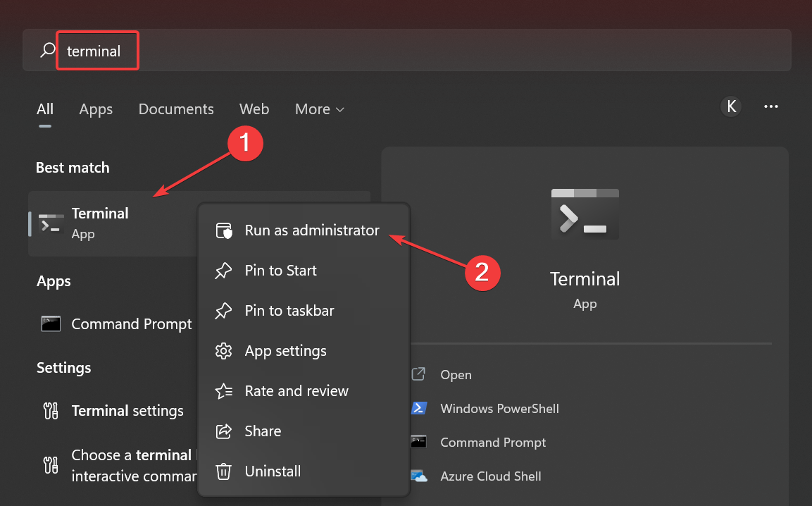Click the large Terminal icon in preview pane
Image resolution: width=812 pixels, height=506 pixels.
585,214
